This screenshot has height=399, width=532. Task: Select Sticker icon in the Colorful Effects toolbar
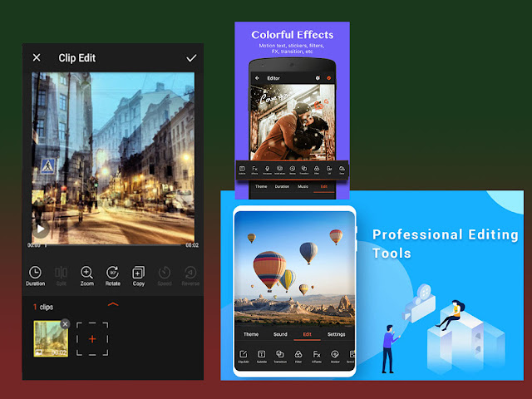pos(292,170)
